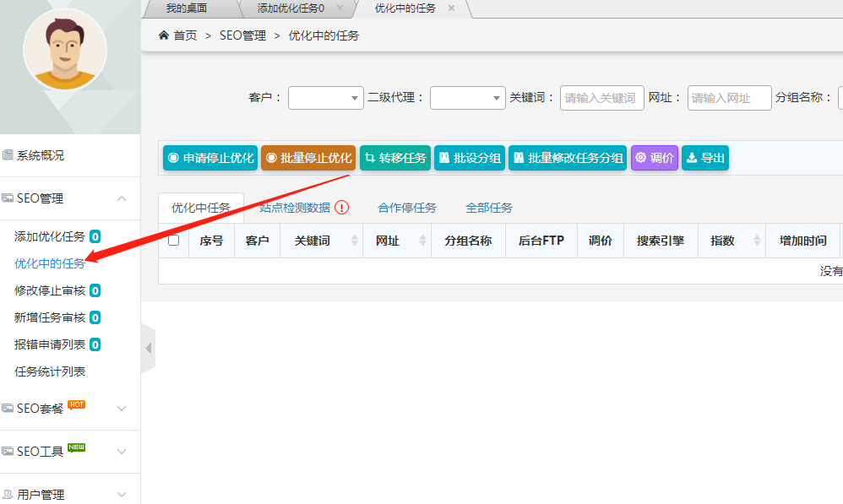Image resolution: width=843 pixels, height=504 pixels.
Task: Switch to the 全部任务 tab
Action: (x=488, y=208)
